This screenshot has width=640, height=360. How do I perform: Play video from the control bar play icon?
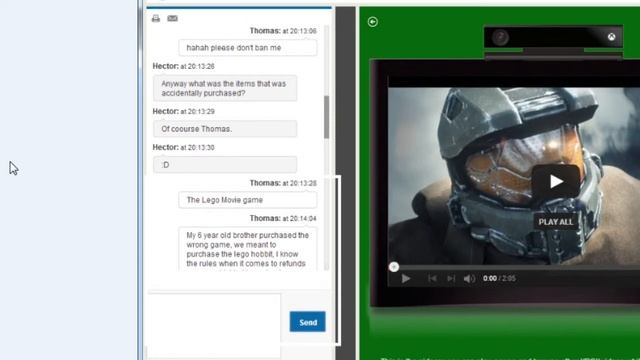[x=406, y=278]
